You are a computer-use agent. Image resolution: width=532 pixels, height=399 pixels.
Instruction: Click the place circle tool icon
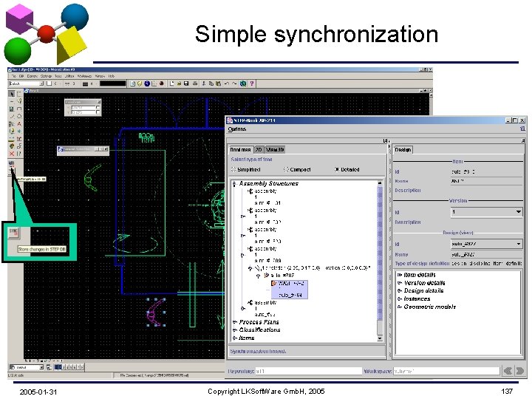point(19,117)
